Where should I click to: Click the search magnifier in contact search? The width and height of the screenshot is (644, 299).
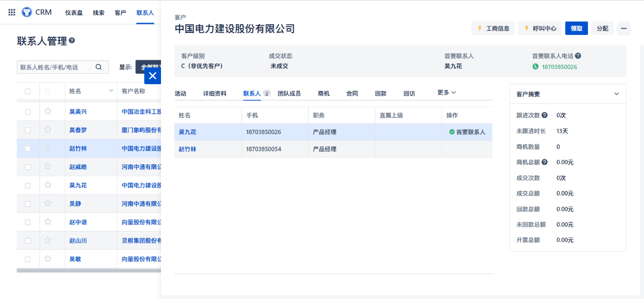(x=98, y=67)
